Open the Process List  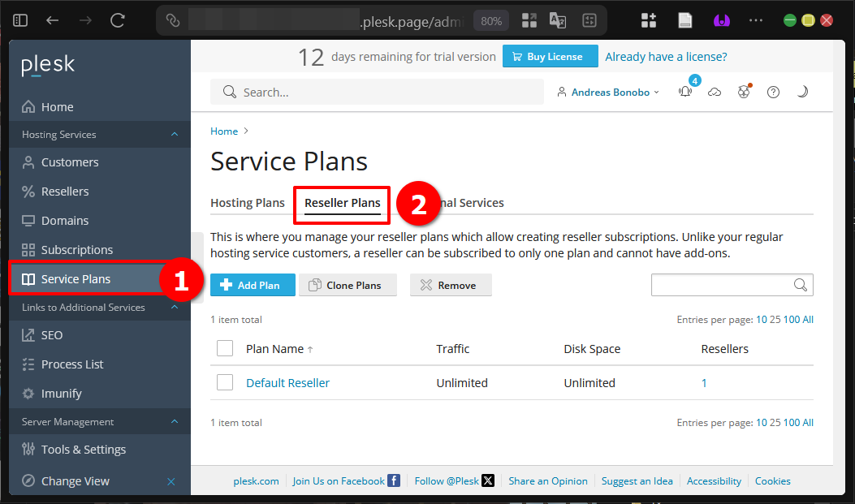73,364
